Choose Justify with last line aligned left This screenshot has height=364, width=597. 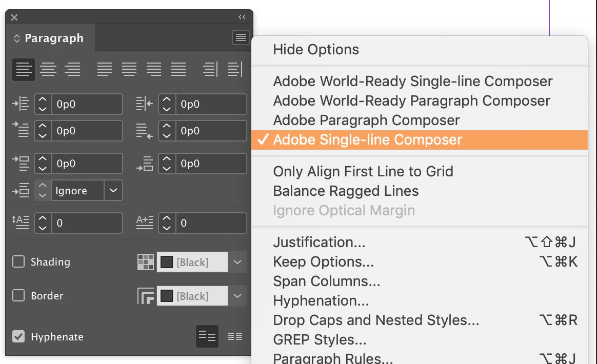104,70
